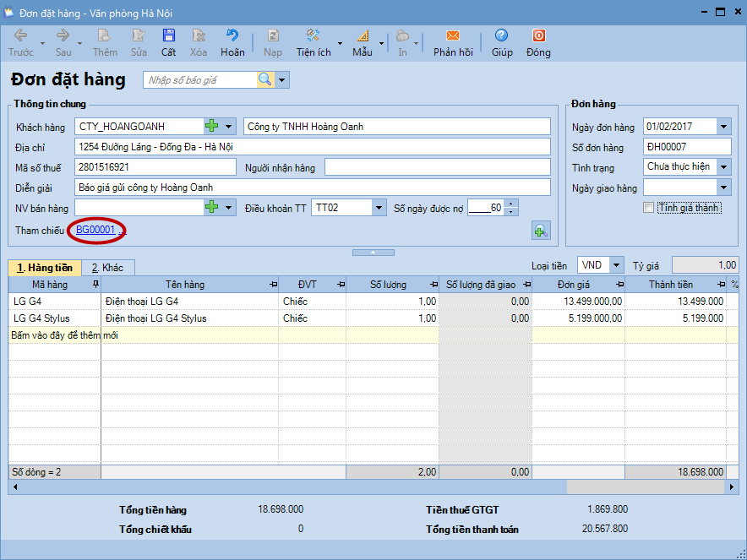Viewport: 747px width, 560px height.
Task: Click the Người nhận hàng field
Action: 438,167
